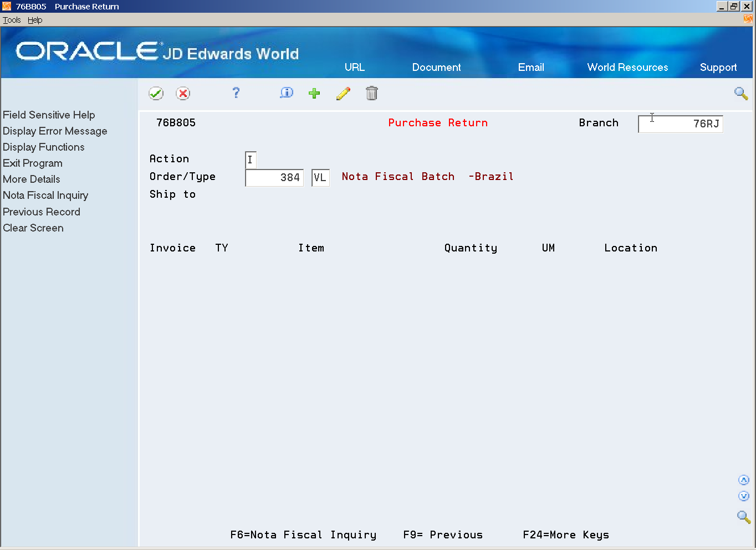The height and width of the screenshot is (550, 756).
Task: Click the Quantity column header
Action: point(471,248)
